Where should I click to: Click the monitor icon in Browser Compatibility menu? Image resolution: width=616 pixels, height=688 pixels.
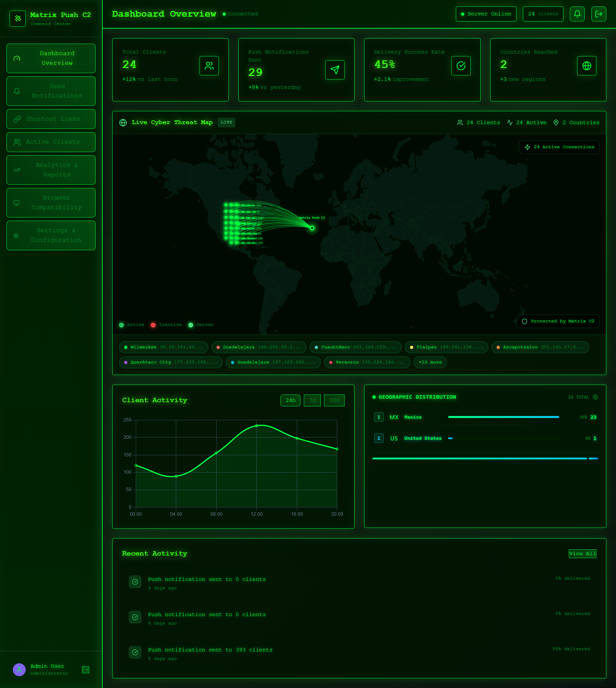(16, 203)
